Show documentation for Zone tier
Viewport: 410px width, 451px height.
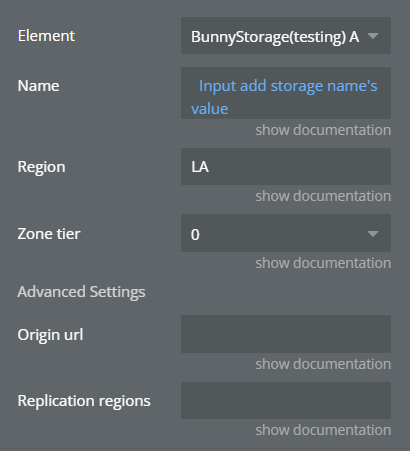coord(323,263)
